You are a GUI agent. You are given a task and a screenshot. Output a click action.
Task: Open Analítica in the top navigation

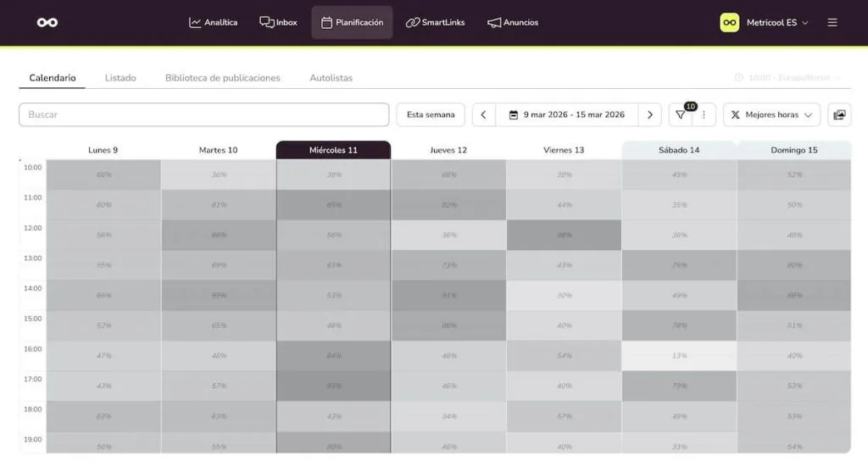213,23
